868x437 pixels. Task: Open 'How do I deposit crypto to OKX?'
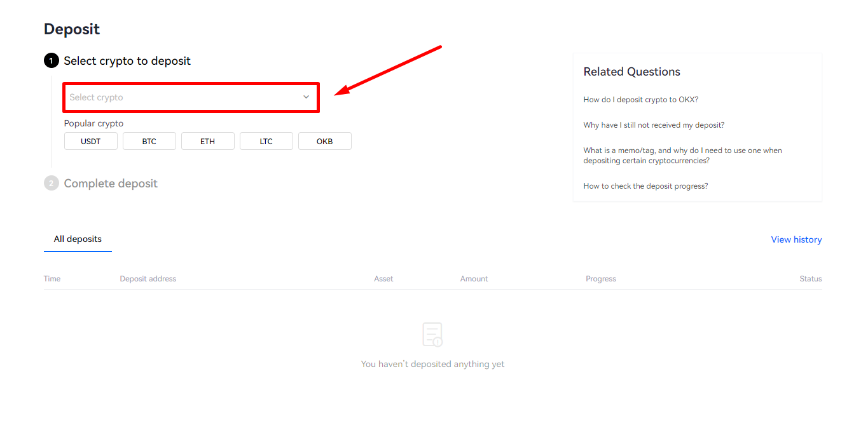[x=641, y=100]
